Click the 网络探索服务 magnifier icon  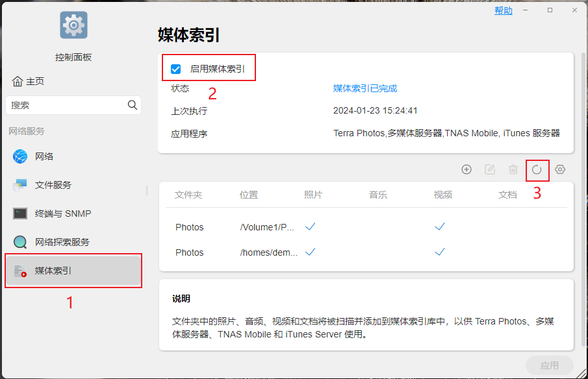pos(20,242)
